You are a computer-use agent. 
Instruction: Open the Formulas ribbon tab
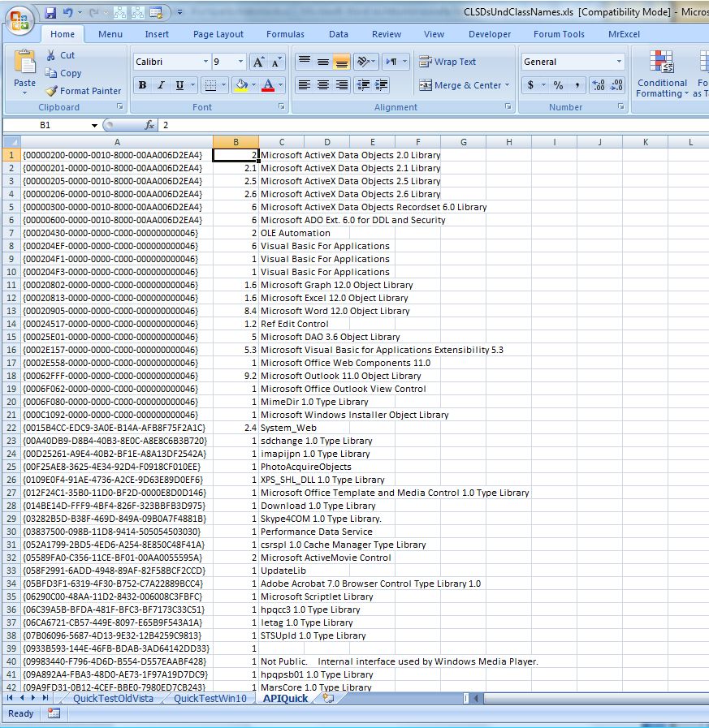point(285,34)
